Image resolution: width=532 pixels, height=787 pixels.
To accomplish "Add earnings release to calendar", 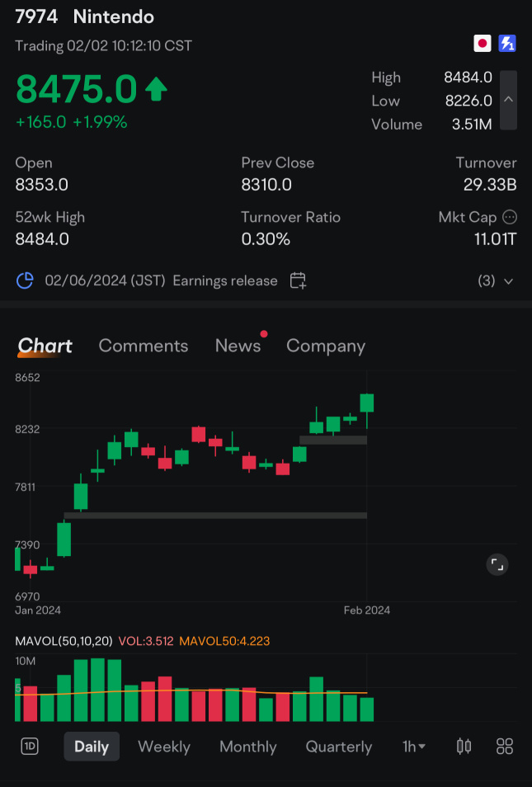I will click(x=299, y=280).
